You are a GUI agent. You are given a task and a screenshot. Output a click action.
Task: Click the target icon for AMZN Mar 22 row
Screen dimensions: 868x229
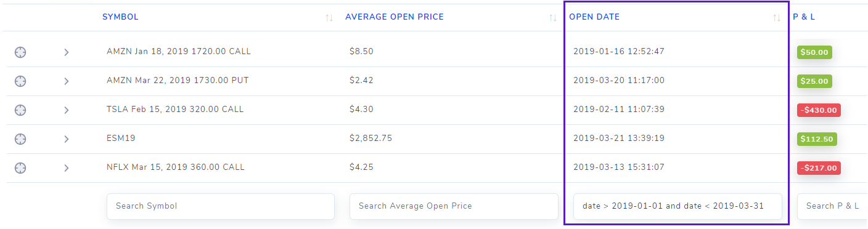tap(20, 81)
